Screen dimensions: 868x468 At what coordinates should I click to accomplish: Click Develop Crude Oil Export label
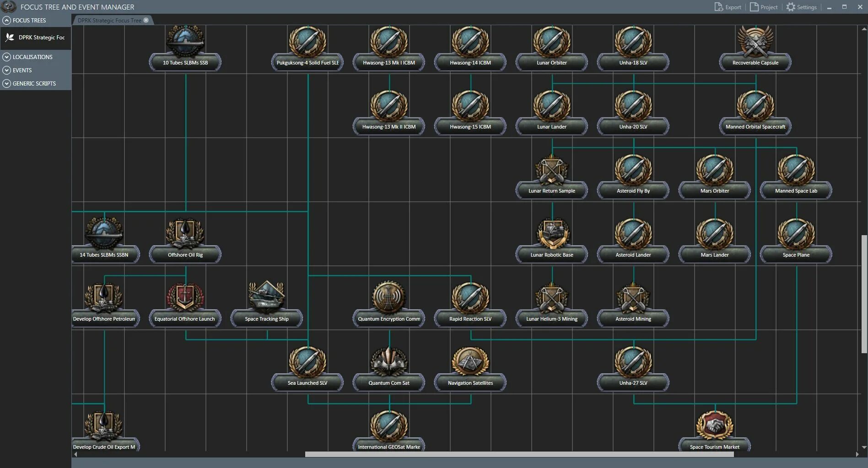104,447
